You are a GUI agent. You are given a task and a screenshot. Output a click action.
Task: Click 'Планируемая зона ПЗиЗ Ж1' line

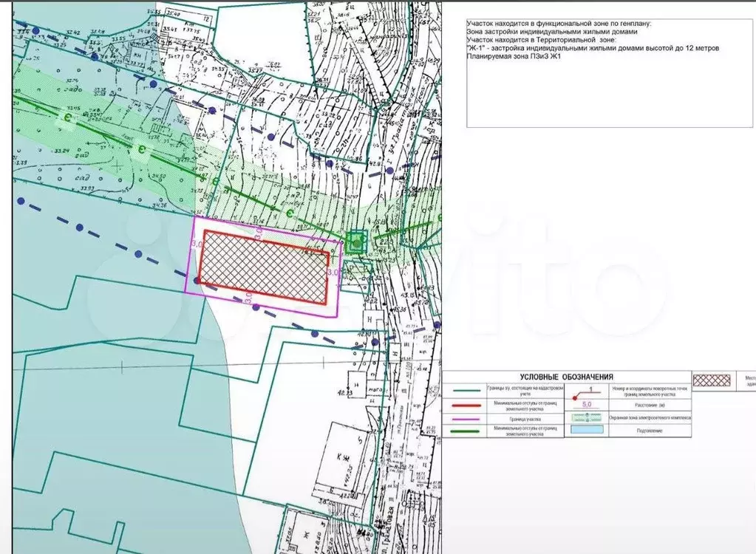pyautogui.click(x=514, y=56)
